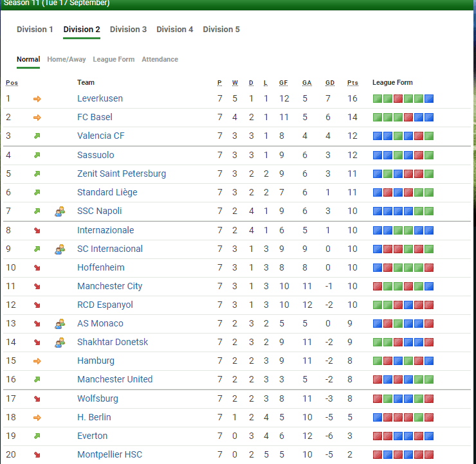Open the Division 5 tab
The height and width of the screenshot is (464, 476).
[221, 30]
